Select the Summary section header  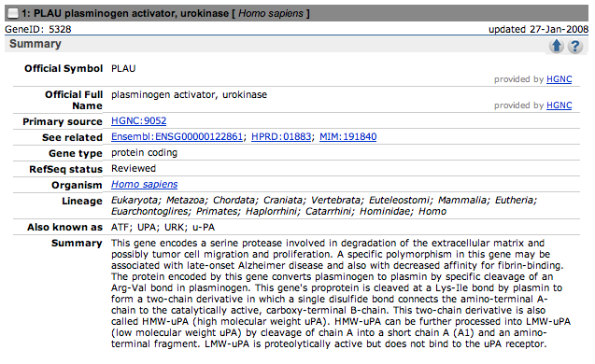[35, 44]
